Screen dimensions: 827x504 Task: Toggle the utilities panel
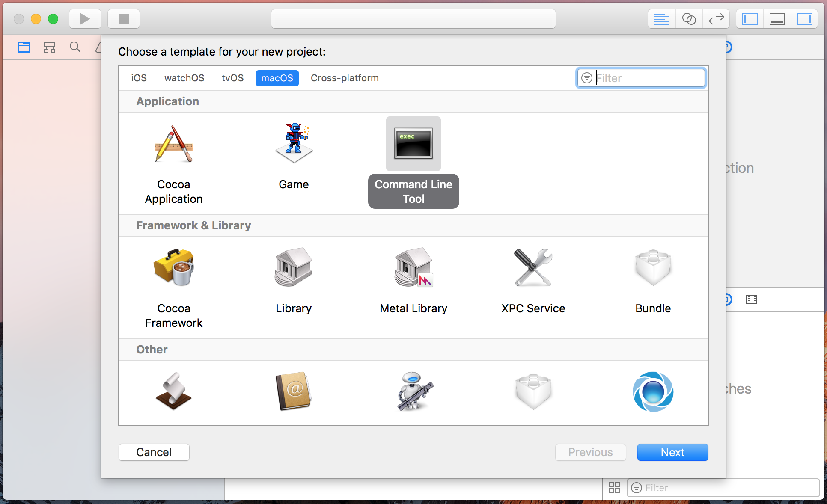click(805, 19)
